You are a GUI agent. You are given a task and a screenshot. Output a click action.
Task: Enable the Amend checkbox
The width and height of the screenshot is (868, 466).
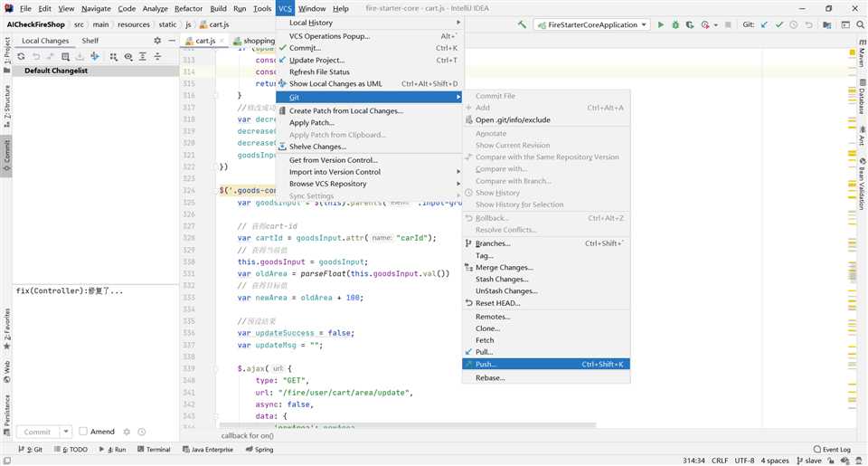pos(83,431)
